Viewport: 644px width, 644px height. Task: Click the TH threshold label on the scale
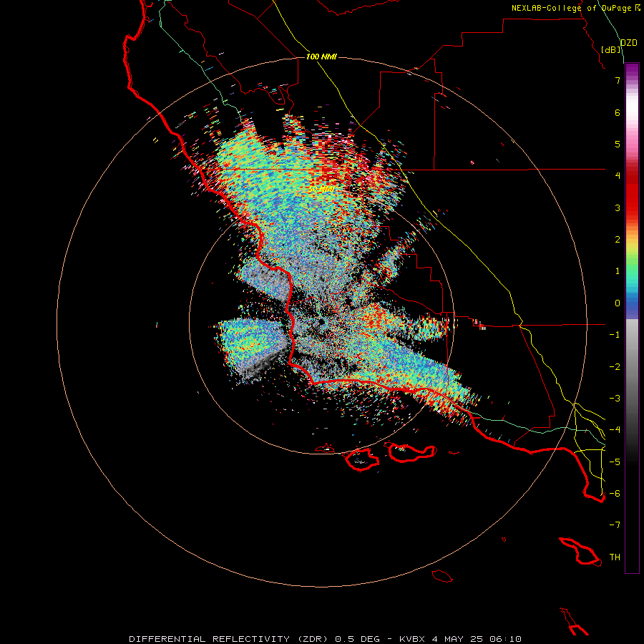615,557
